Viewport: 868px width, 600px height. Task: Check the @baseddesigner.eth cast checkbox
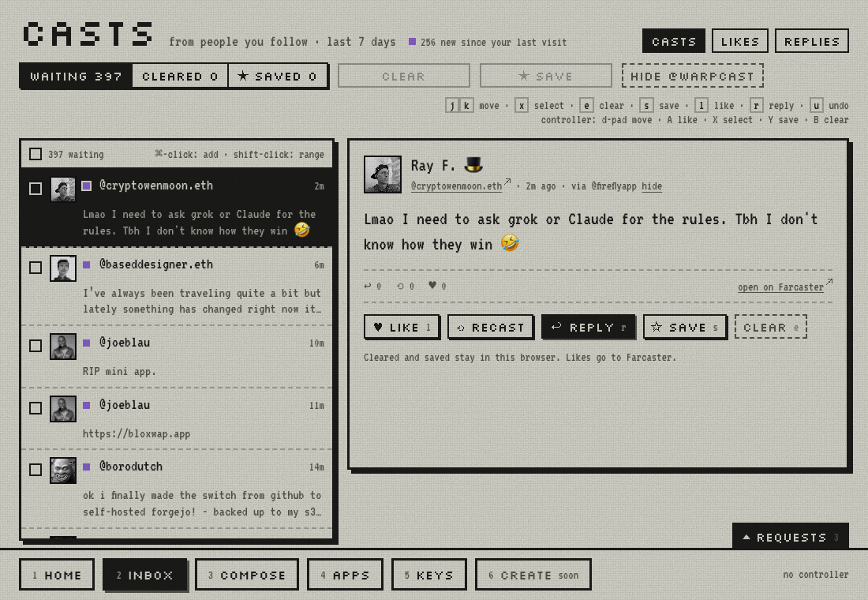[36, 268]
